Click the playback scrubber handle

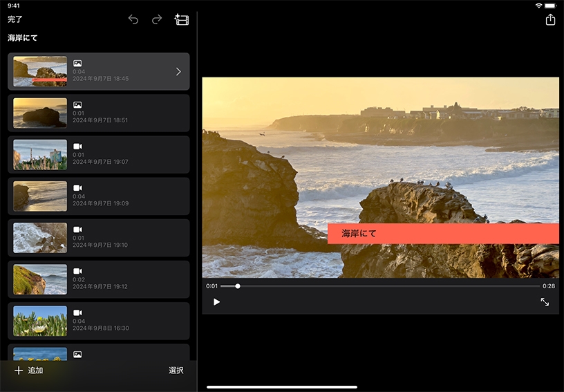(x=238, y=286)
